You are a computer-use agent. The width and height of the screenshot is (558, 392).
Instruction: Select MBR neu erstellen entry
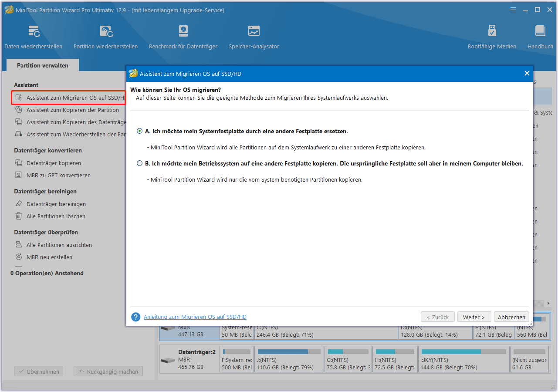pyautogui.click(x=49, y=257)
